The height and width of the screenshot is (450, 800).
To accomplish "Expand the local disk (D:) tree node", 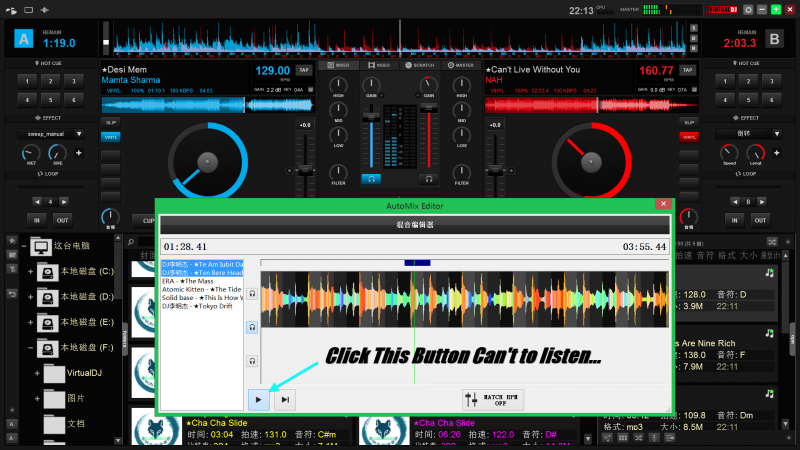I will [31, 297].
